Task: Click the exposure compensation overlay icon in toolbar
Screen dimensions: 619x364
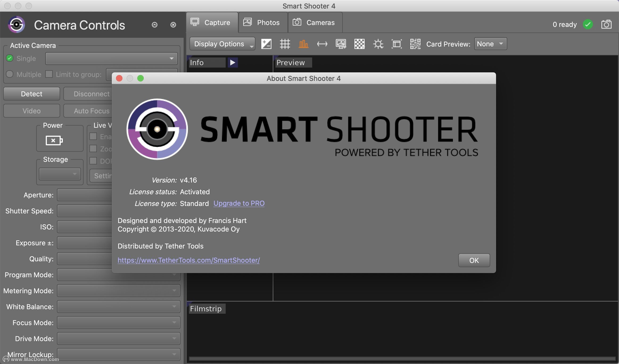Action: pyautogui.click(x=266, y=44)
